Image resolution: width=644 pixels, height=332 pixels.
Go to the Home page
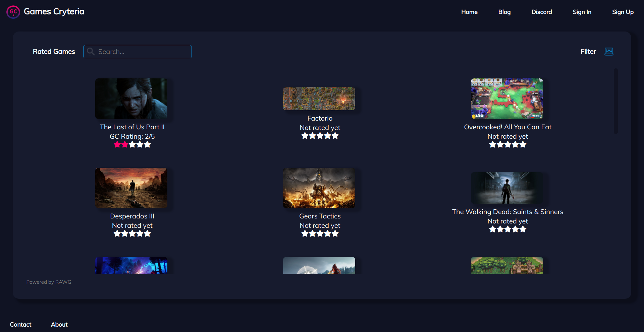469,12
